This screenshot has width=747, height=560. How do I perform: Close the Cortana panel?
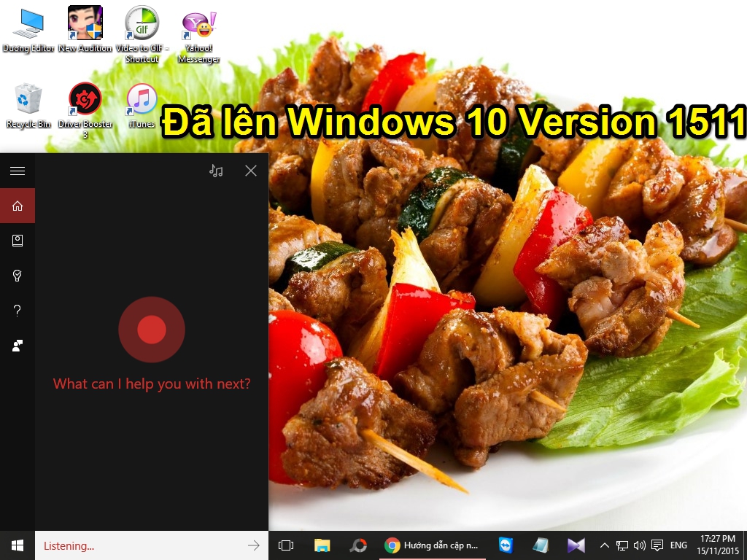pos(251,171)
